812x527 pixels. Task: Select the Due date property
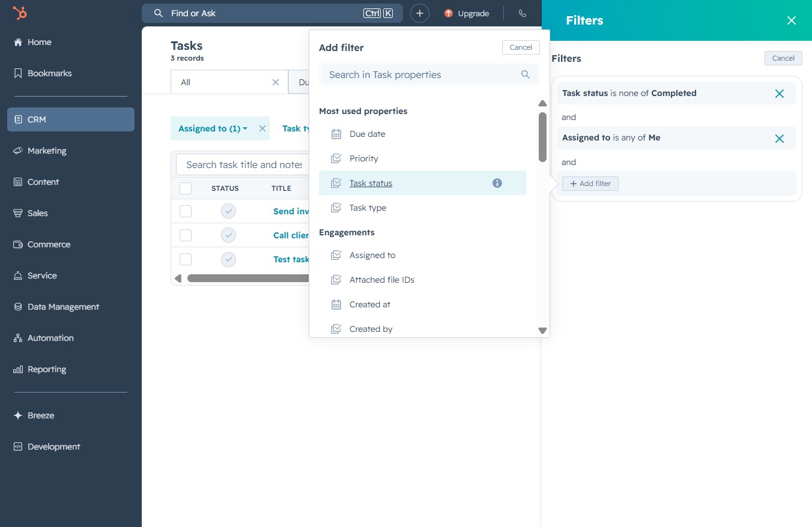point(422,134)
